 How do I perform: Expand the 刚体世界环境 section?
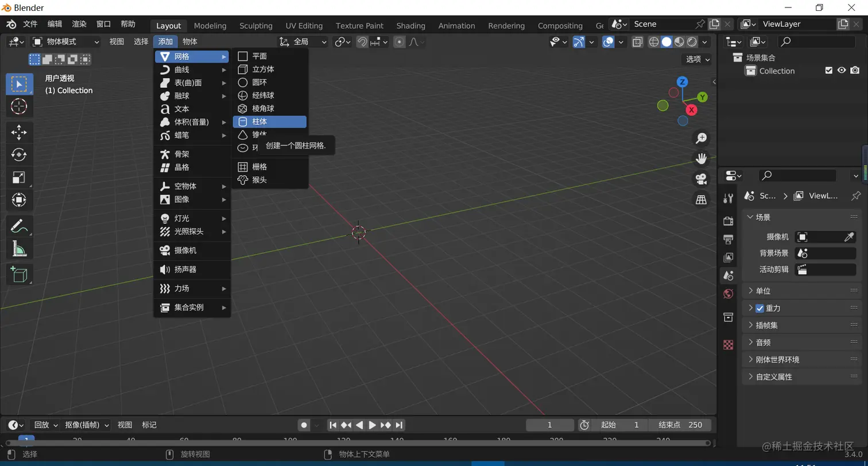click(x=777, y=360)
